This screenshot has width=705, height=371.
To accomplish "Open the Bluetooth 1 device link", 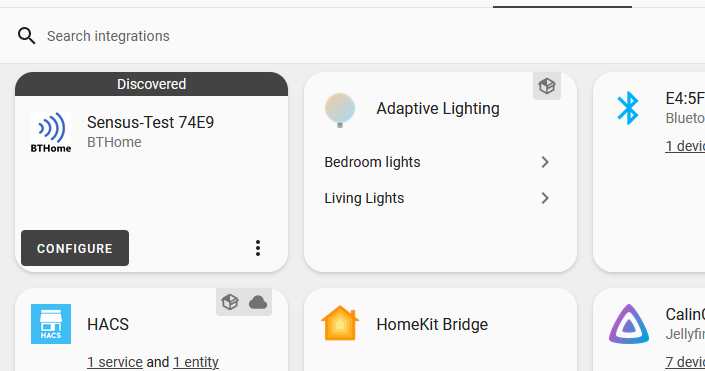I will pyautogui.click(x=685, y=146).
